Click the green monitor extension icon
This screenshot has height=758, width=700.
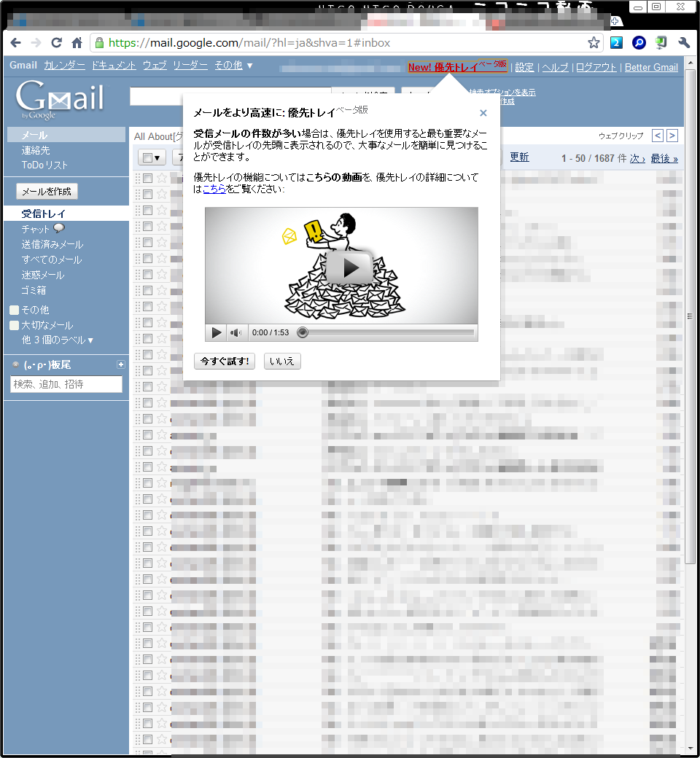(x=661, y=43)
